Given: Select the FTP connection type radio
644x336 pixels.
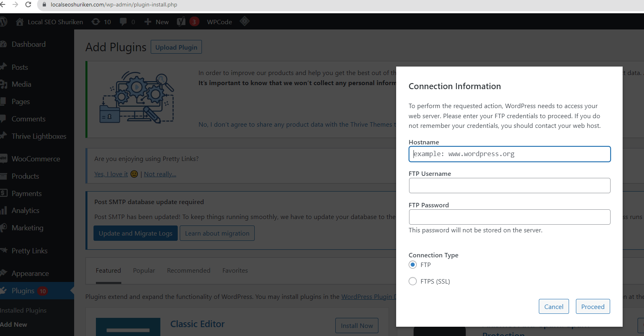Looking at the screenshot, I should pyautogui.click(x=413, y=265).
